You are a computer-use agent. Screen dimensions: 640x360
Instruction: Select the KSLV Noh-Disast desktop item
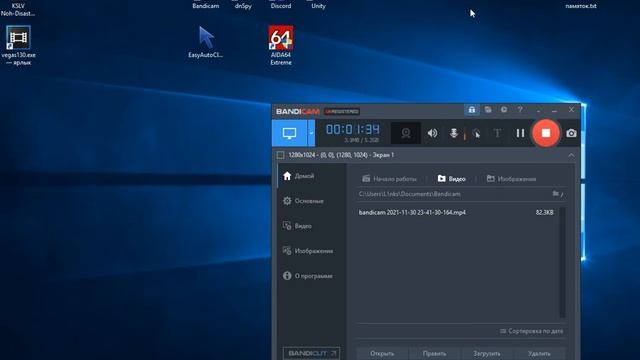tap(18, 9)
